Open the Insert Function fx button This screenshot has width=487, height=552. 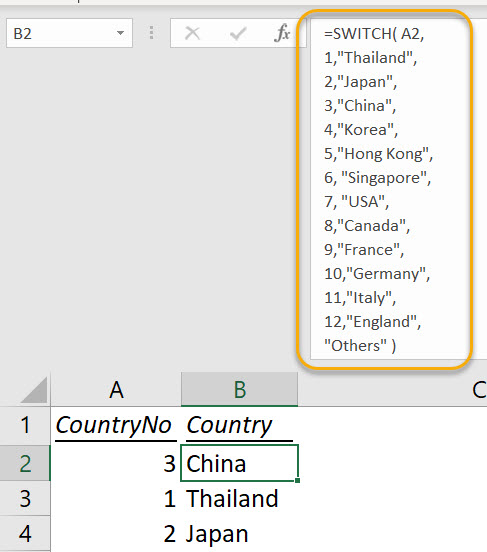click(282, 33)
